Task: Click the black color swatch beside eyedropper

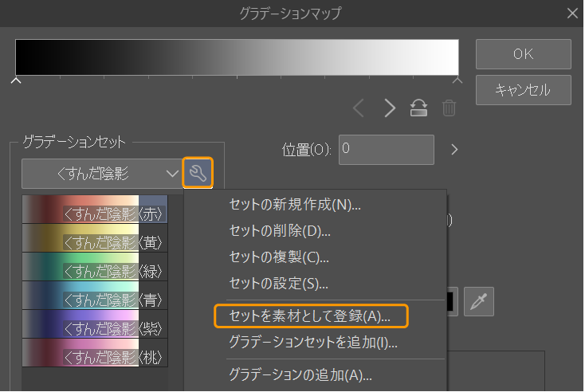Action: point(450,302)
